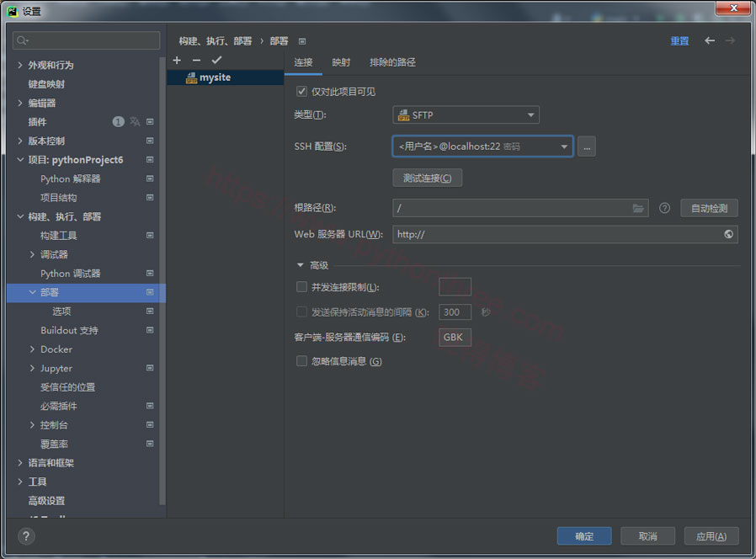This screenshot has height=559, width=756.
Task: Click 构建、执行、部署 breadcrumb
Action: tap(215, 41)
